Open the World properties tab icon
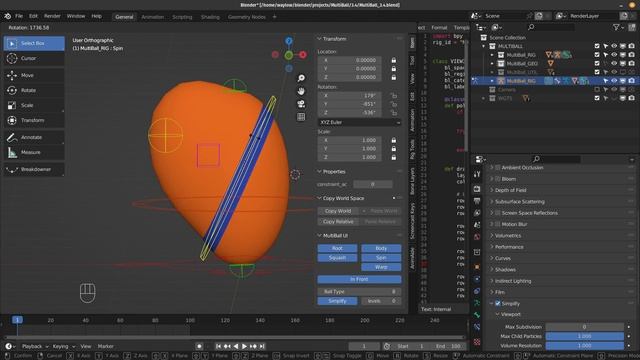The width and height of the screenshot is (640, 360). [477, 237]
